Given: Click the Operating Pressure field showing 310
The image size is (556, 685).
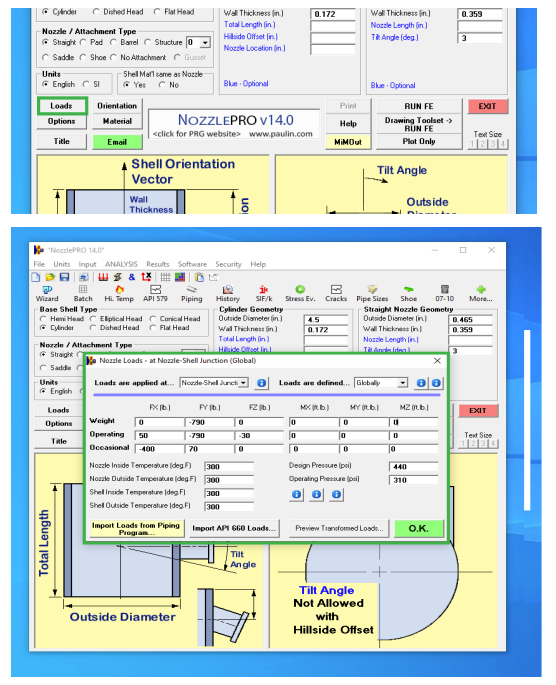Looking at the screenshot, I should click(x=413, y=480).
